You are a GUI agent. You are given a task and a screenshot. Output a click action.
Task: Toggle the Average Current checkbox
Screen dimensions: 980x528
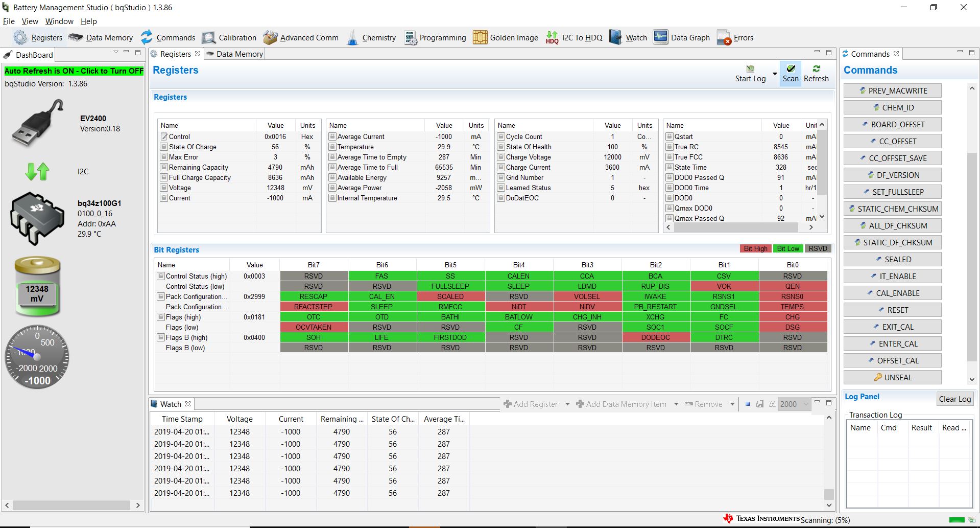click(x=332, y=136)
